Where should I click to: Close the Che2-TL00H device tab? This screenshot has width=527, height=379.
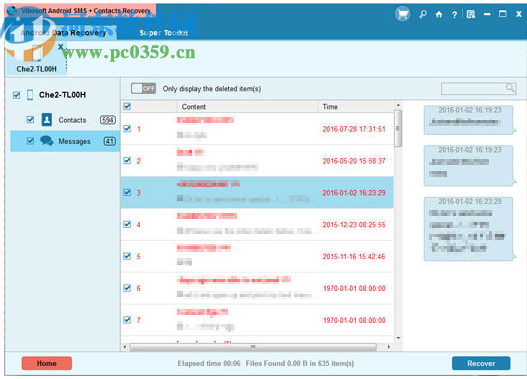click(x=60, y=47)
